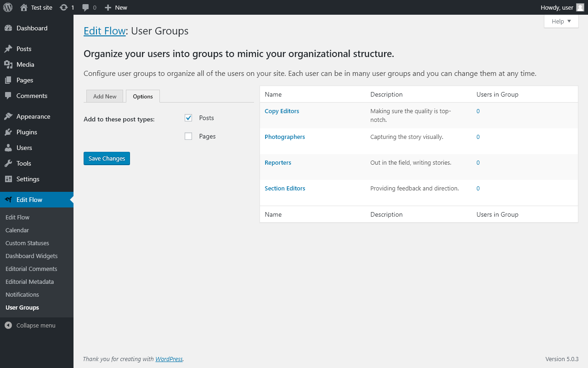This screenshot has width=588, height=368.
Task: Click 'Out in the field, writing stories.' text
Action: point(411,162)
